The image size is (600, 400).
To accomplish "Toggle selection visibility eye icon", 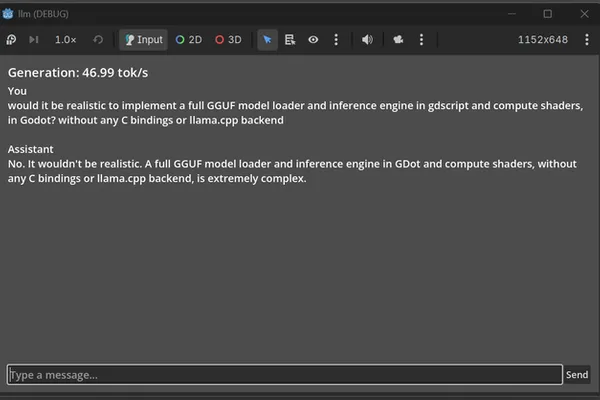I will pyautogui.click(x=313, y=39).
